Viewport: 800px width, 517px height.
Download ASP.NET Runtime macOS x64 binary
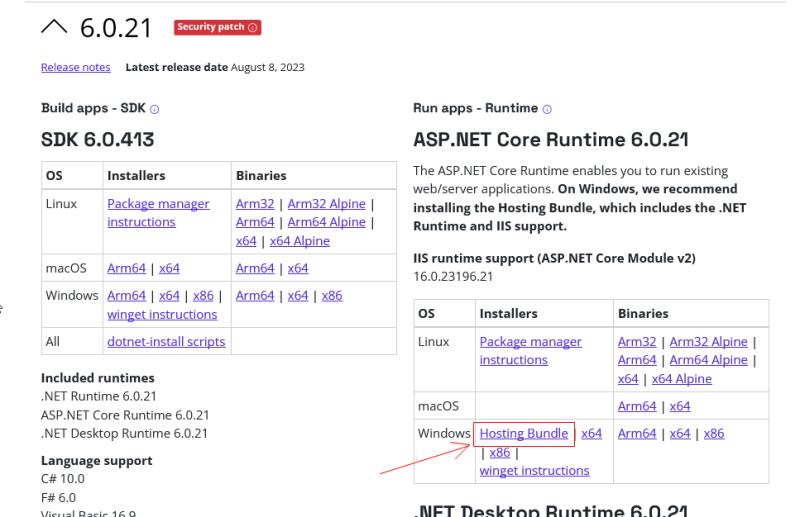pyautogui.click(x=680, y=406)
